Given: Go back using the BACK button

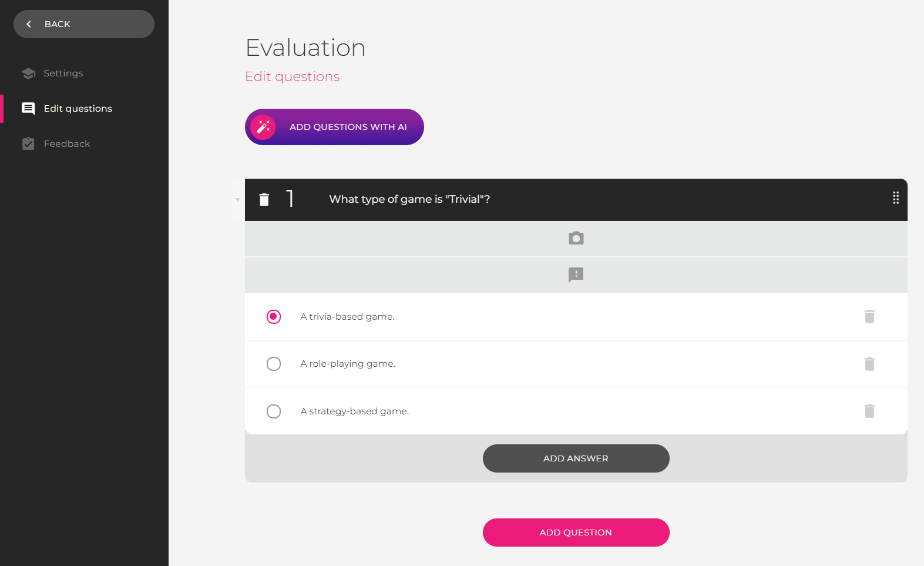Looking at the screenshot, I should pyautogui.click(x=83, y=24).
